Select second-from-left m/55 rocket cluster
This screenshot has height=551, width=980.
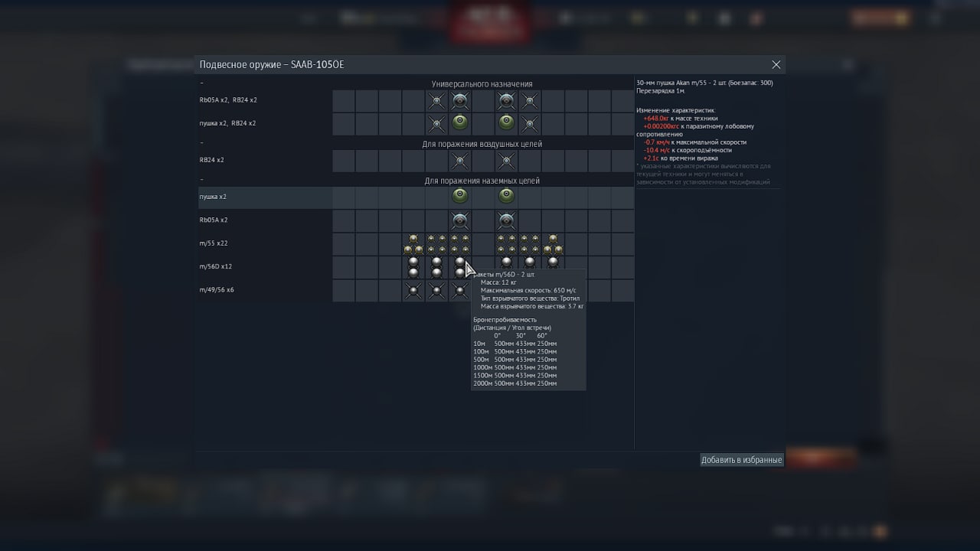pyautogui.click(x=436, y=244)
